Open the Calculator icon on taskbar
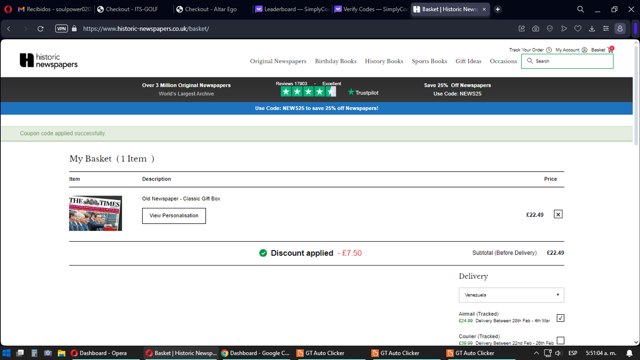Viewport: 640px width, 360px height. tap(34, 353)
